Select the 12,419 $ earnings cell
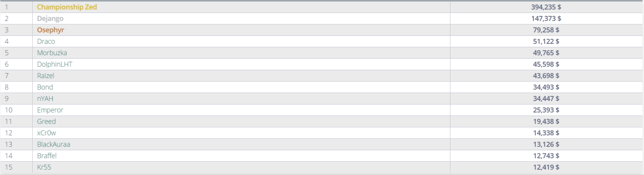The image size is (644, 175). click(546, 167)
